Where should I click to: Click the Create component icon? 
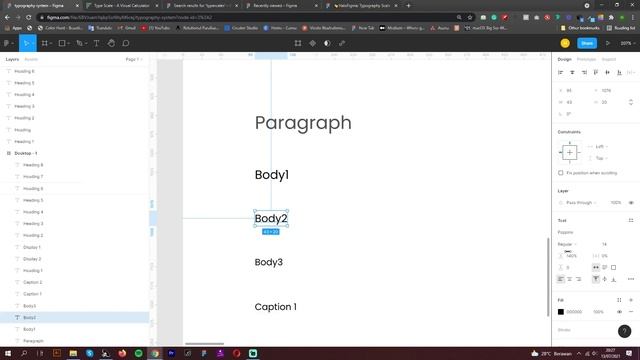coord(313,43)
